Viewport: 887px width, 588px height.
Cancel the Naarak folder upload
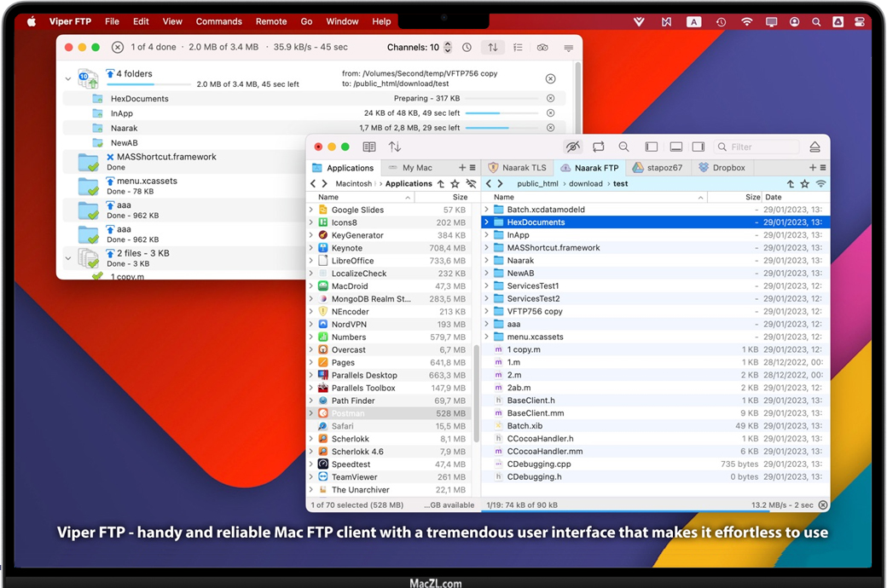(x=550, y=128)
